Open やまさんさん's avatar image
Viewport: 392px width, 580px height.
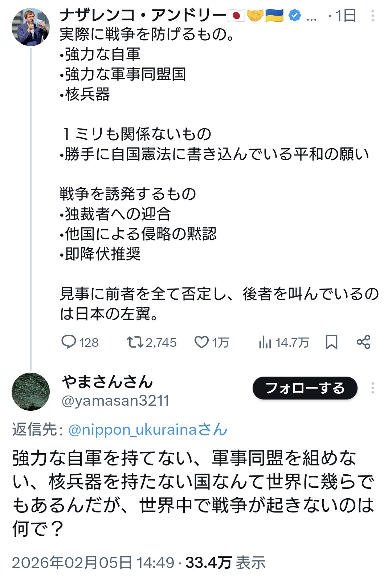click(x=30, y=392)
